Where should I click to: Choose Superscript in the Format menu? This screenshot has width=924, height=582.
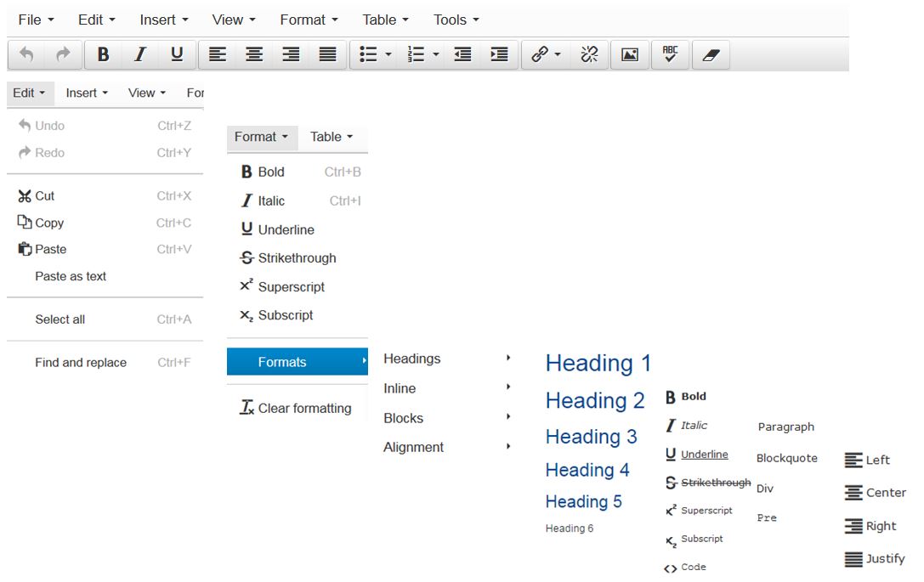tap(298, 287)
